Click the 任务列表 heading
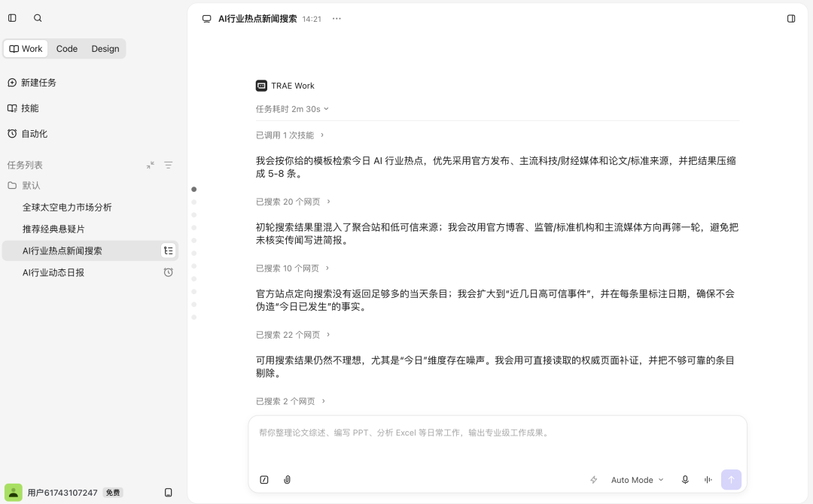The image size is (813, 504). 25,165
